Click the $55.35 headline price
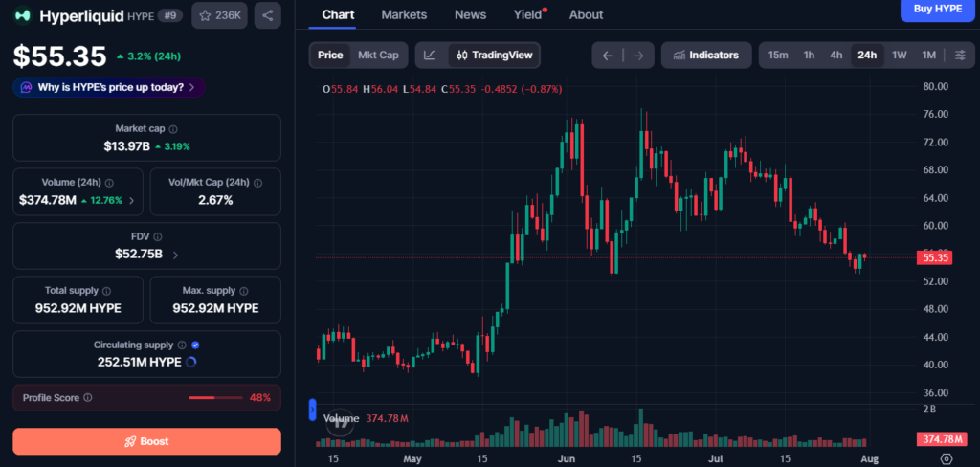 click(x=60, y=56)
